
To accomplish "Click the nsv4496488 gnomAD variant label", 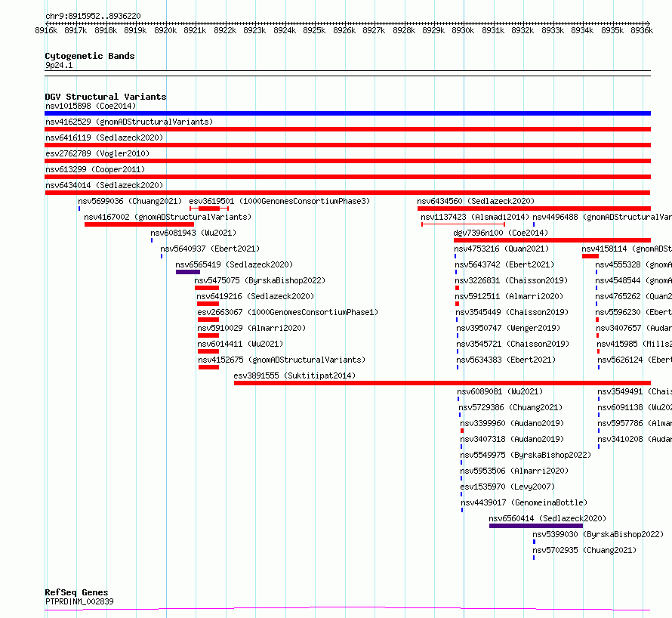I will [x=602, y=217].
